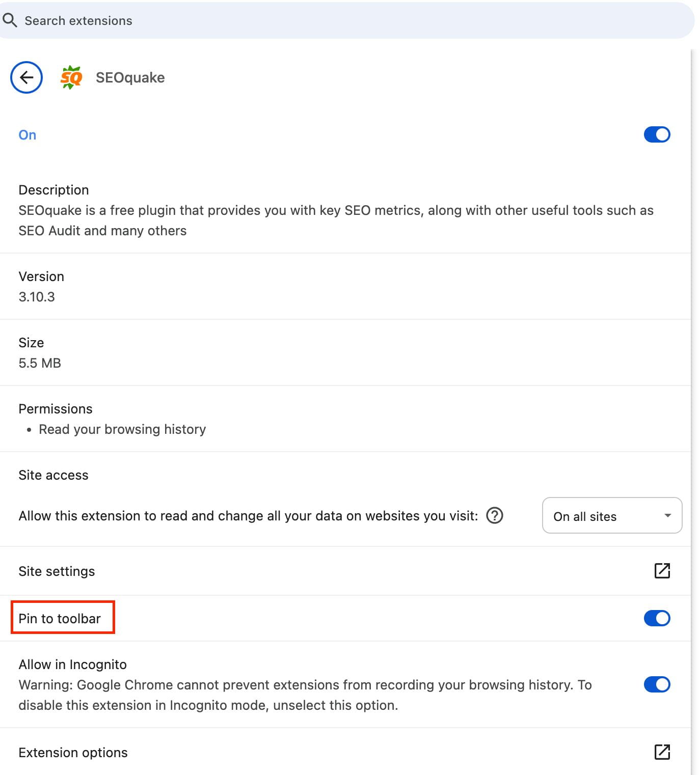
Task: Open Extension options external link icon
Action: [662, 752]
